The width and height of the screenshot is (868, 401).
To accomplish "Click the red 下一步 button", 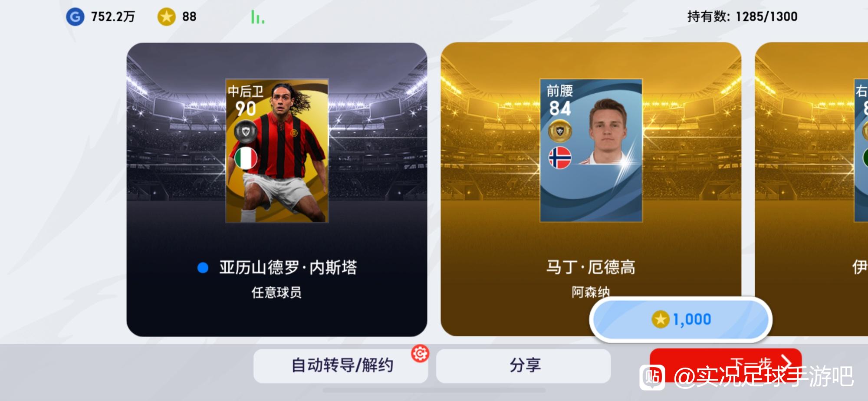I will [x=726, y=365].
